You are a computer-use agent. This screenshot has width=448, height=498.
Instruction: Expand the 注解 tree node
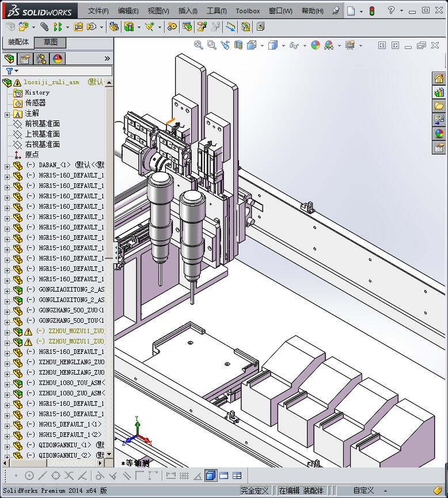pos(7,115)
